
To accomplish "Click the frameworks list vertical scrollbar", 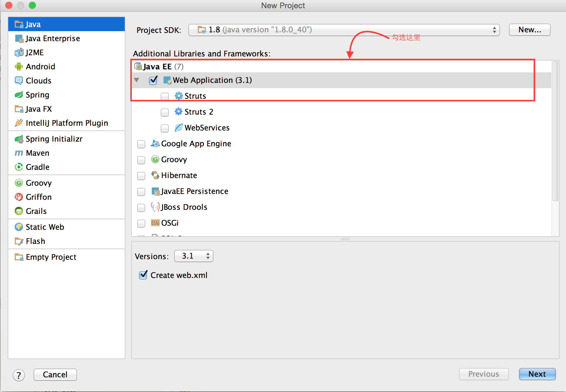I will click(555, 131).
